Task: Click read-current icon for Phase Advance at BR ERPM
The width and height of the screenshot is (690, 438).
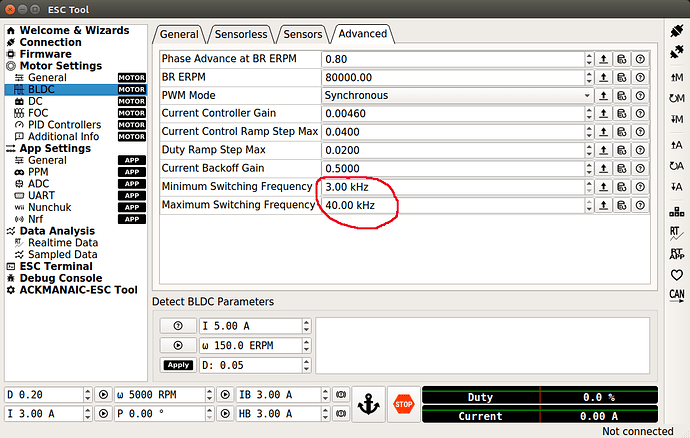Action: coord(603,59)
